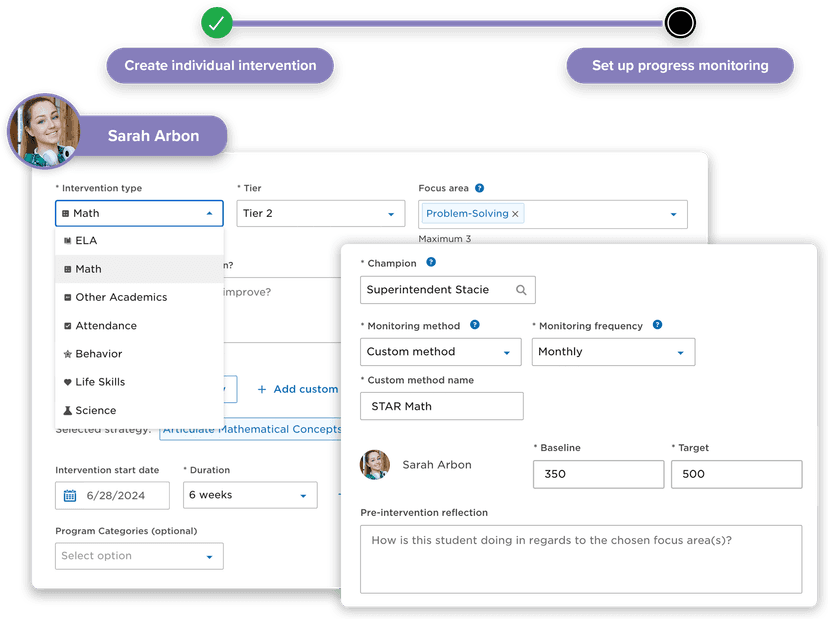This screenshot has width=828, height=619.
Task: Click the circle marker ending the progress bar
Action: tap(680, 21)
